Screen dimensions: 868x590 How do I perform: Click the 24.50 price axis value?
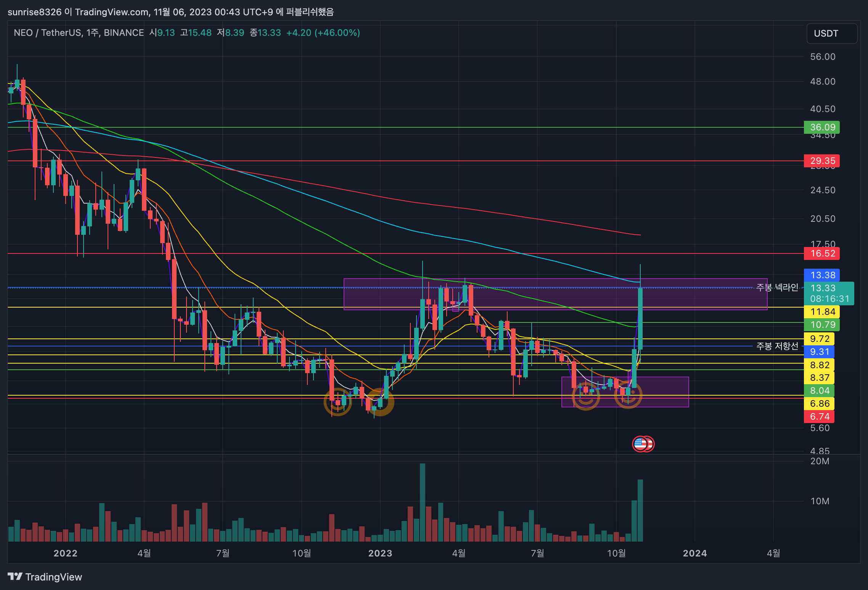coord(823,190)
